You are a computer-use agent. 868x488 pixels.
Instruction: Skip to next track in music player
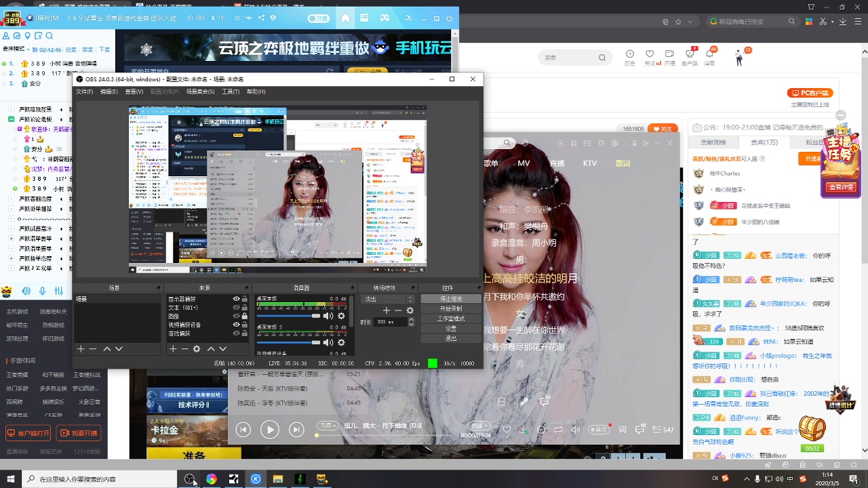click(x=296, y=429)
